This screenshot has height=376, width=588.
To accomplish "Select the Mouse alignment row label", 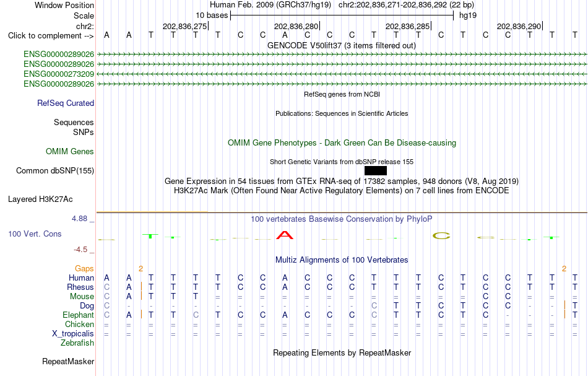I will click(x=82, y=297).
